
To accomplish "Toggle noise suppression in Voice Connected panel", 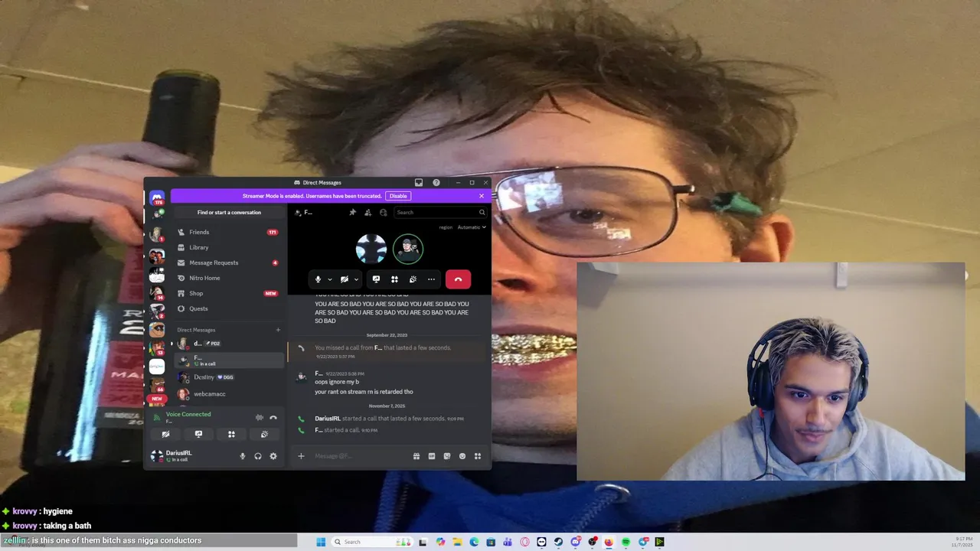I will (260, 417).
